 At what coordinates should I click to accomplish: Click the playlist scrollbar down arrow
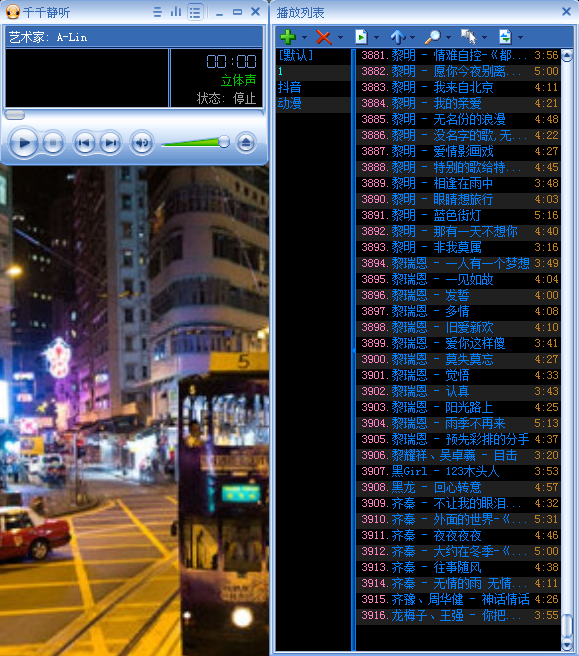(566, 643)
